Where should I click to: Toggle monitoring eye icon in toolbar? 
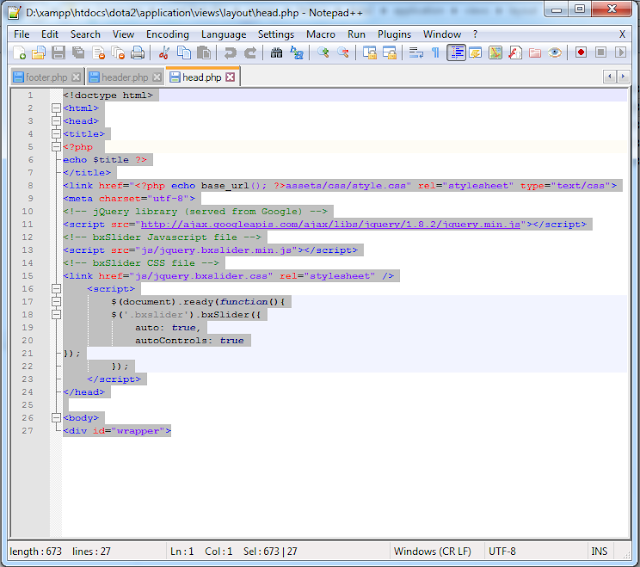[555, 53]
